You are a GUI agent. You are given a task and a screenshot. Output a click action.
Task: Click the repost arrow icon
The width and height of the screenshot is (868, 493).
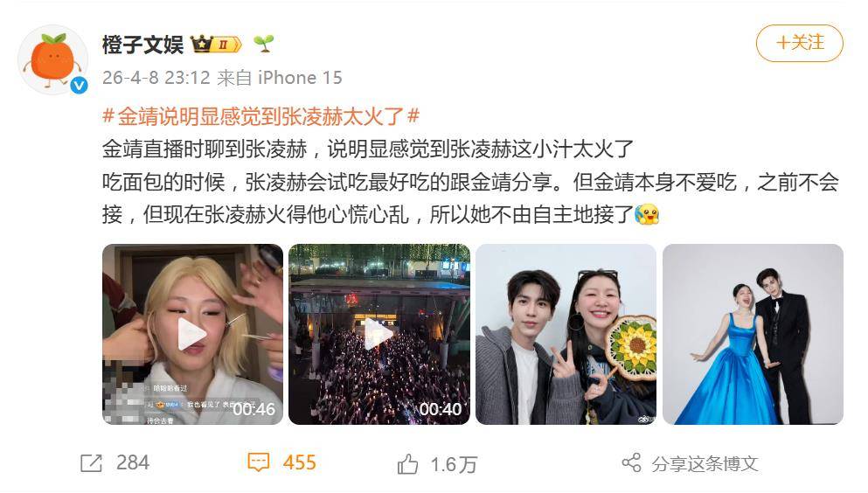click(91, 463)
